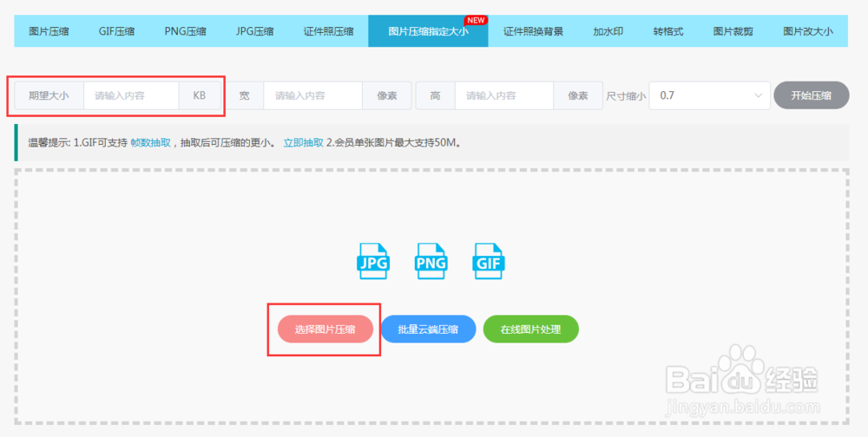Open the 证件照换背景 tab
Viewport: 868px width, 437px height.
click(533, 31)
